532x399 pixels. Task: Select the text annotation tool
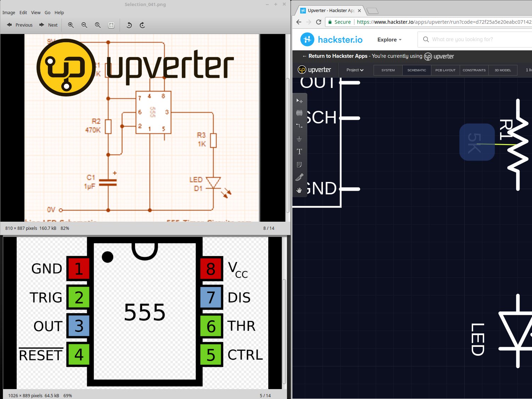[299, 151]
